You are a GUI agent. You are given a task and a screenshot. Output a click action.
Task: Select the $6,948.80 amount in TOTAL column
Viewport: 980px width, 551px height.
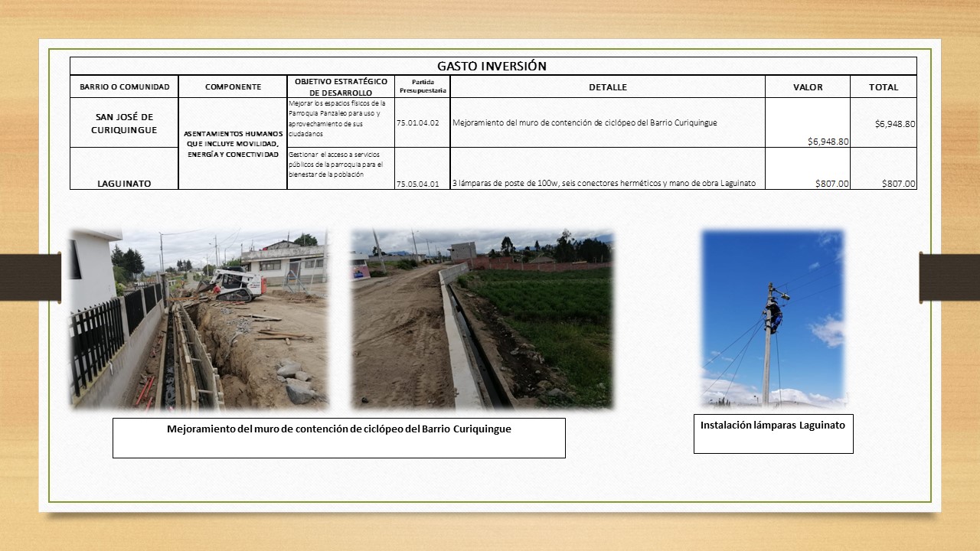895,123
